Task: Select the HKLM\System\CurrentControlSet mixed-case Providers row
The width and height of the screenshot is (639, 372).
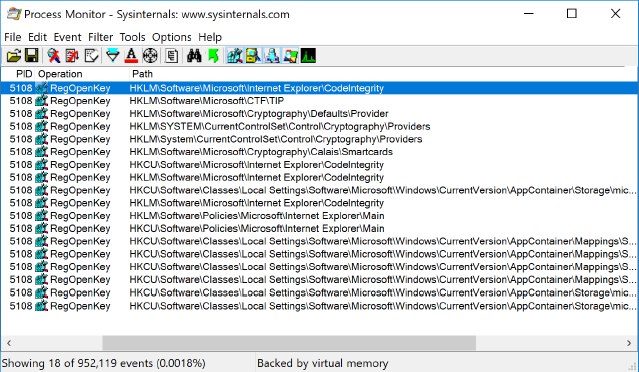Action: point(320,139)
